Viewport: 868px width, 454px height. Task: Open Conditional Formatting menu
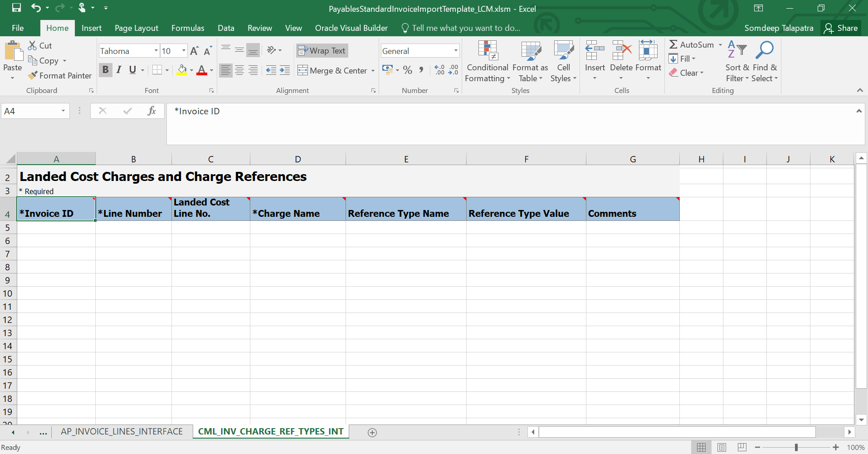pos(488,61)
